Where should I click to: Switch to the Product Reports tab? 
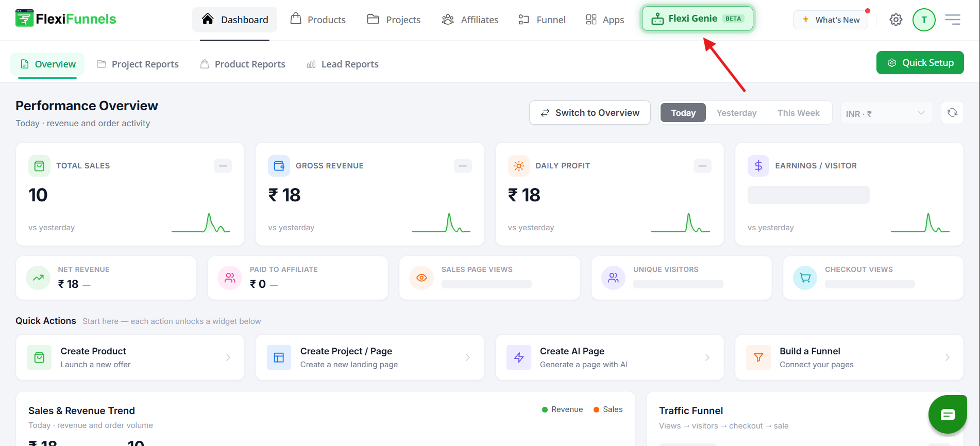(x=243, y=64)
